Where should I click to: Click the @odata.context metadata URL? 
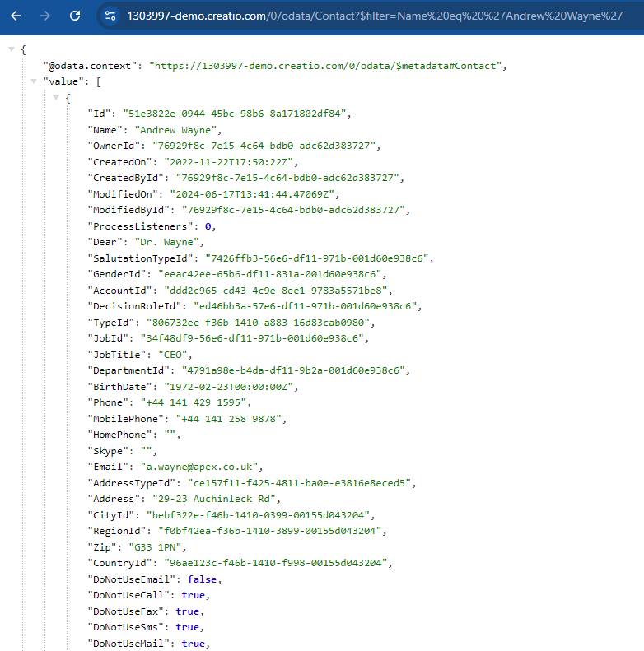[325, 66]
